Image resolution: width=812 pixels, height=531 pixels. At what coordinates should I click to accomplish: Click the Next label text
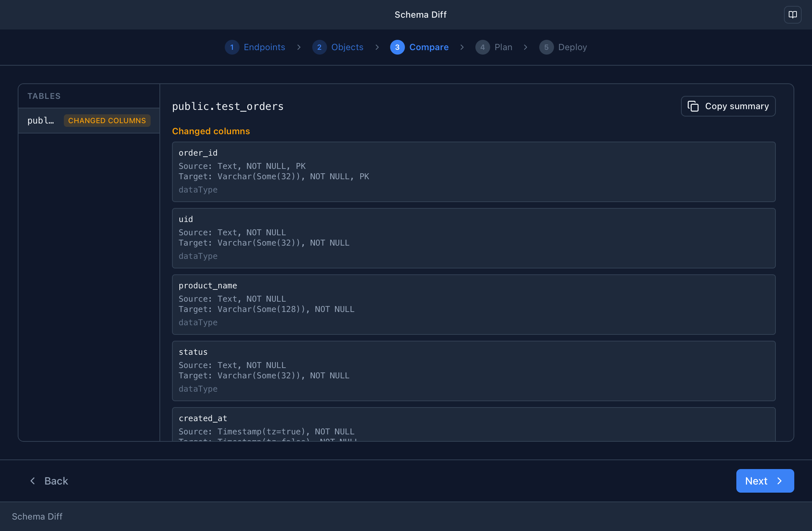756,481
